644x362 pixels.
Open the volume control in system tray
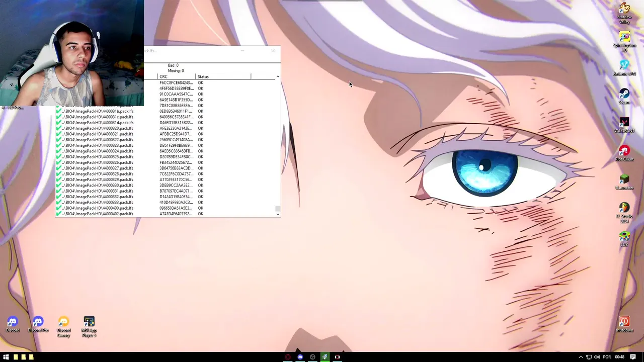pos(597,357)
